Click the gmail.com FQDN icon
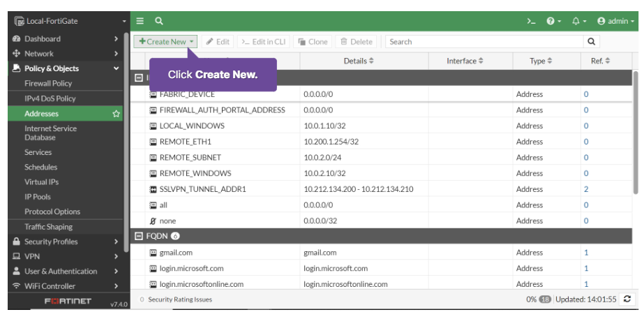Image resolution: width=644 pixels, height=326 pixels. point(153,253)
